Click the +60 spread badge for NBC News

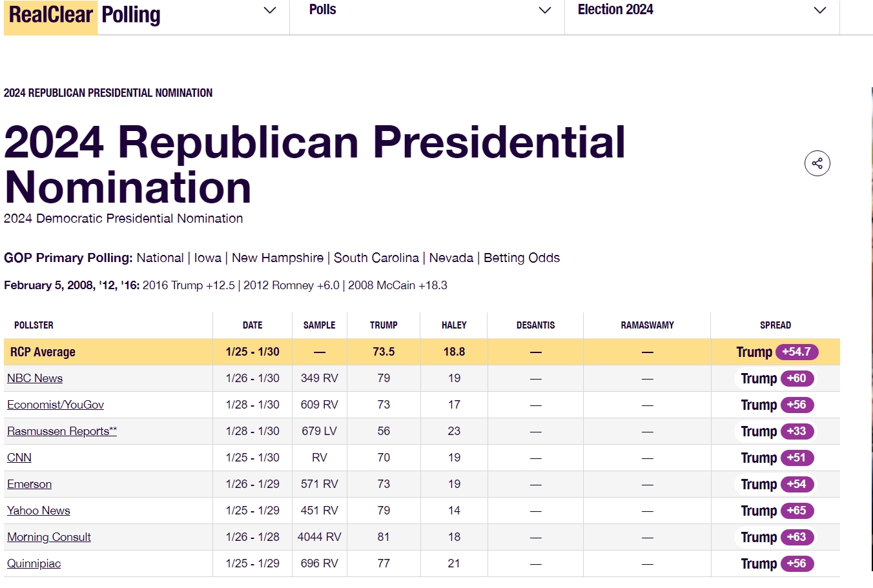click(x=797, y=378)
